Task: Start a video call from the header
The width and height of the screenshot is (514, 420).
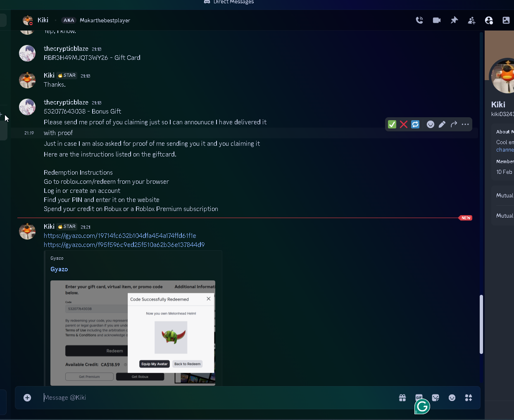Action: [x=437, y=20]
